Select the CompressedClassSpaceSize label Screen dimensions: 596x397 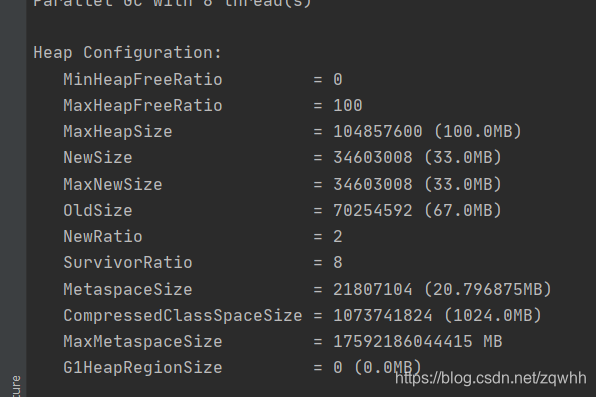183,316
